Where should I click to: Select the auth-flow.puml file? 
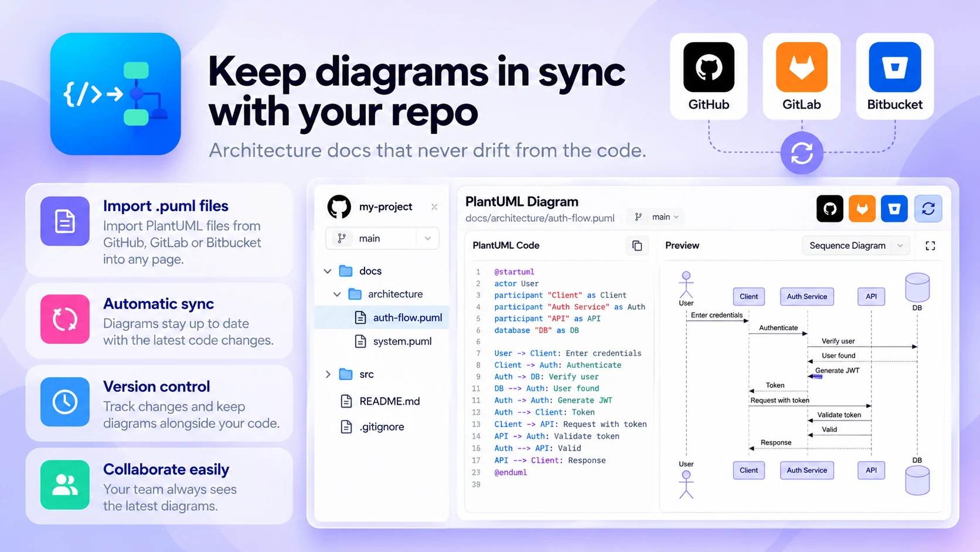(x=382, y=317)
